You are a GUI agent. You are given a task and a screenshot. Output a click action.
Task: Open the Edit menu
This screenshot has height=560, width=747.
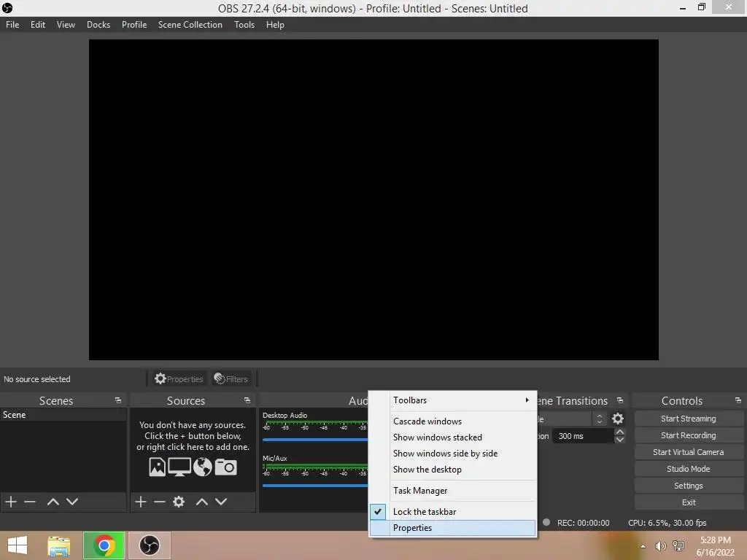coord(38,25)
